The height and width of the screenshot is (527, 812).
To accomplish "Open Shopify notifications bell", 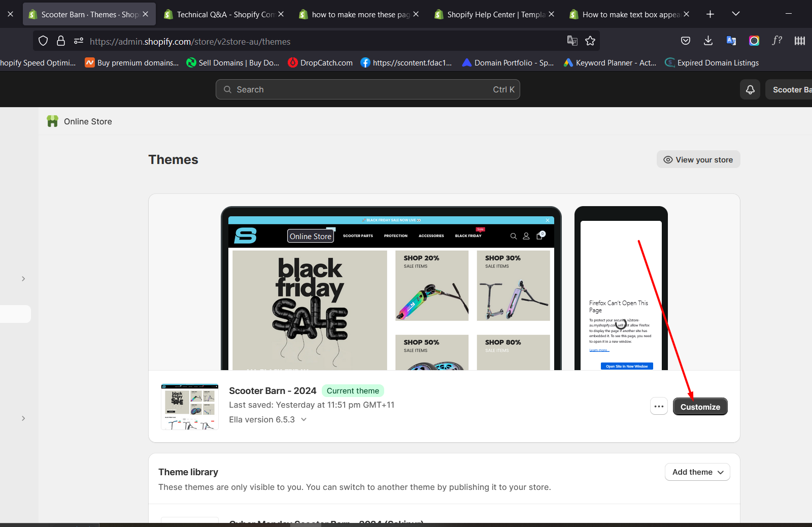I will click(x=750, y=90).
